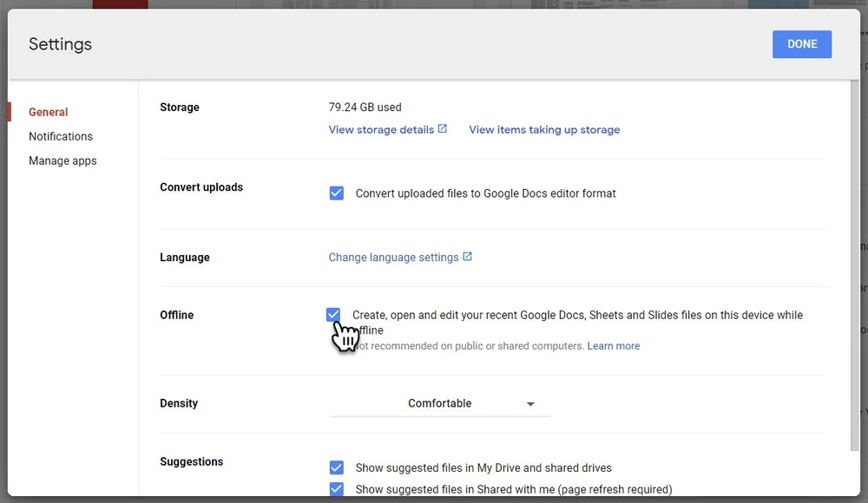The image size is (868, 503).
Task: Expand the density options list
Action: [530, 403]
